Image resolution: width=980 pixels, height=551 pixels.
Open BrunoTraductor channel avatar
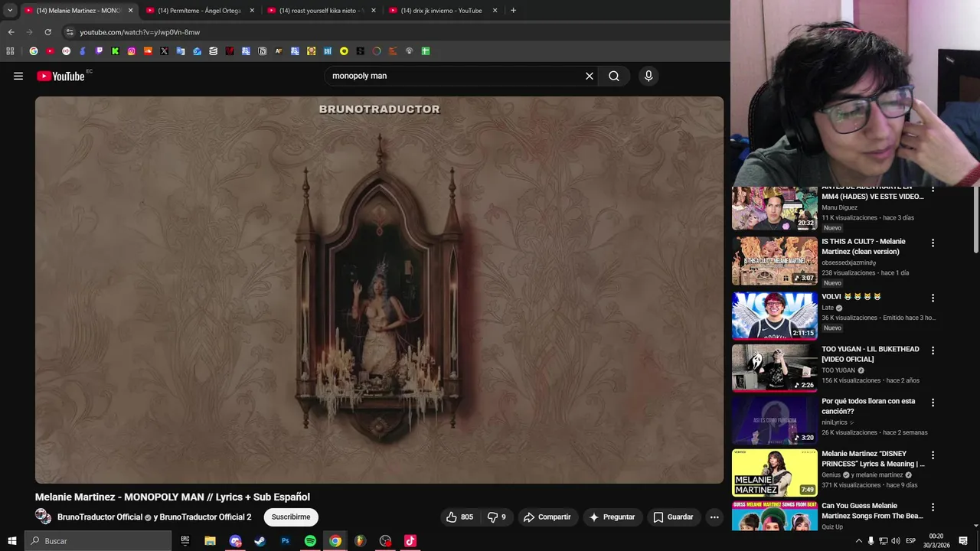44,517
